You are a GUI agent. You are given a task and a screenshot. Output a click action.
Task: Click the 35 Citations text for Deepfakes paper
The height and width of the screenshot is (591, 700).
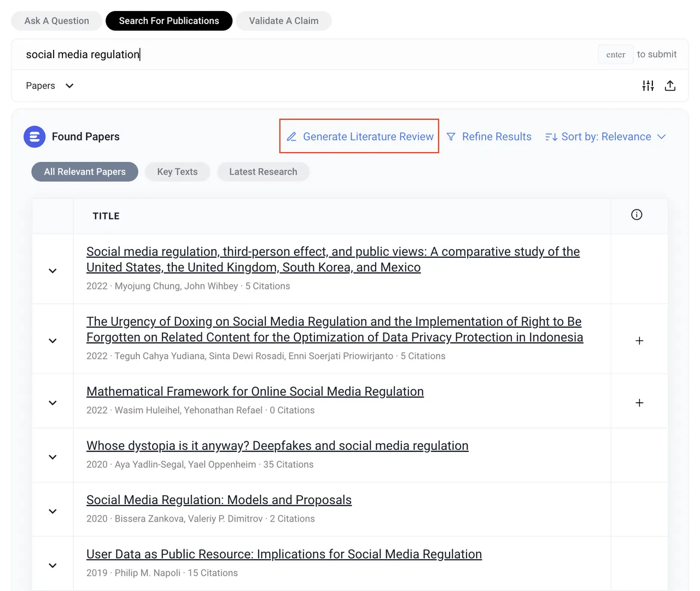pos(288,465)
